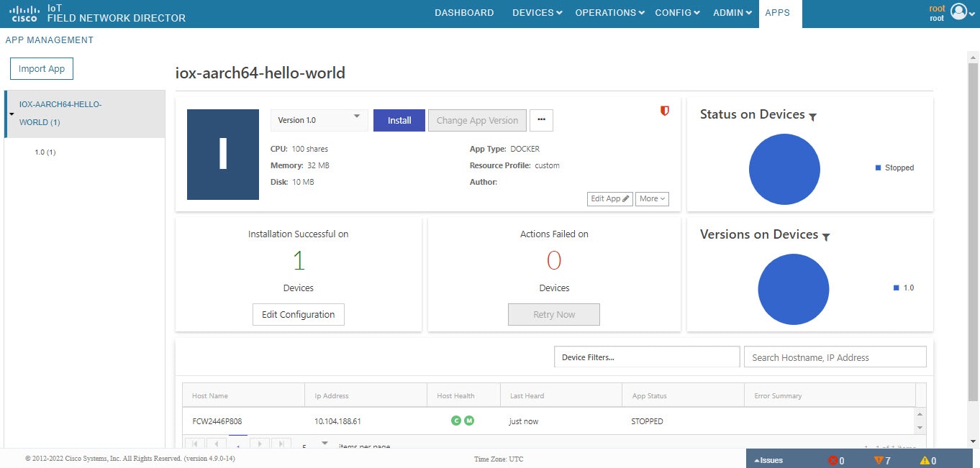Click host name FCW2446P808
The height and width of the screenshot is (468, 980).
pos(217,421)
